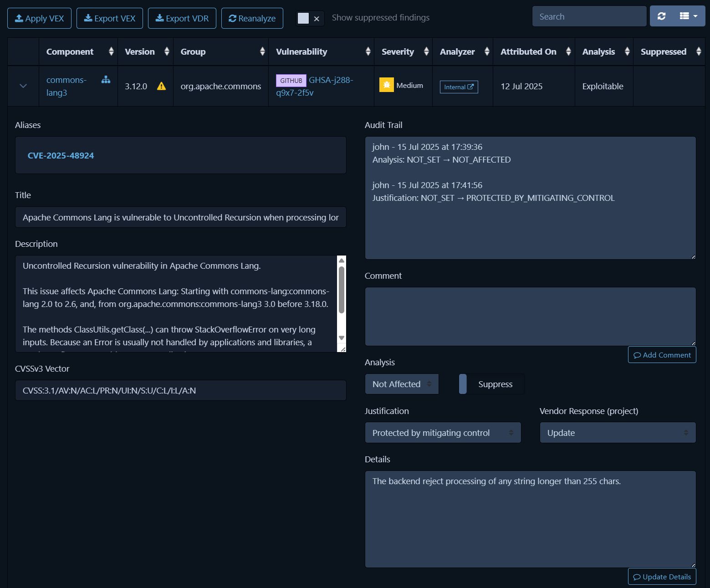Sort by Attributed On column
This screenshot has width=710, height=588.
click(534, 51)
